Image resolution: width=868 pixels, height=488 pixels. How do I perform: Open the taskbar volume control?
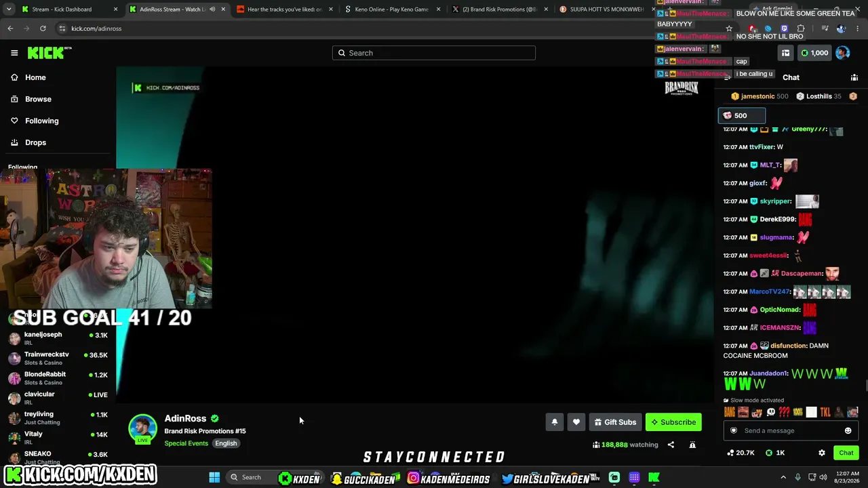point(823,477)
